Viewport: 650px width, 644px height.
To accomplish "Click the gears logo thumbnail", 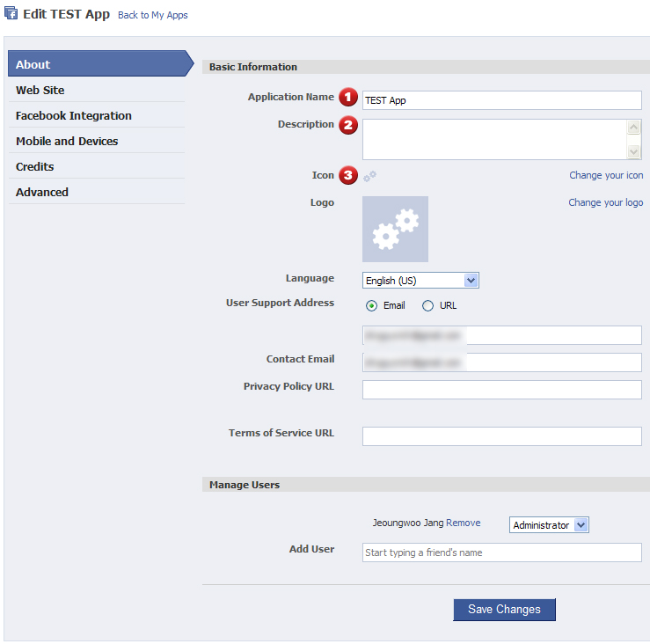I will pos(395,229).
